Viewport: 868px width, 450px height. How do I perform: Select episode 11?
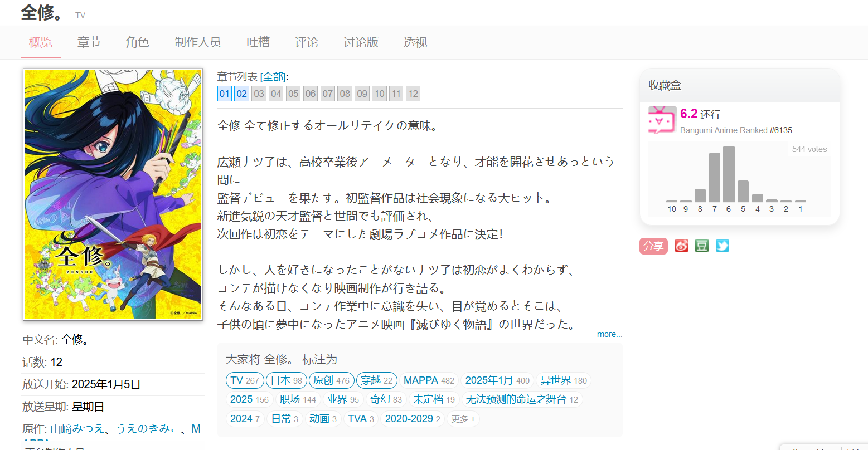tap(396, 94)
